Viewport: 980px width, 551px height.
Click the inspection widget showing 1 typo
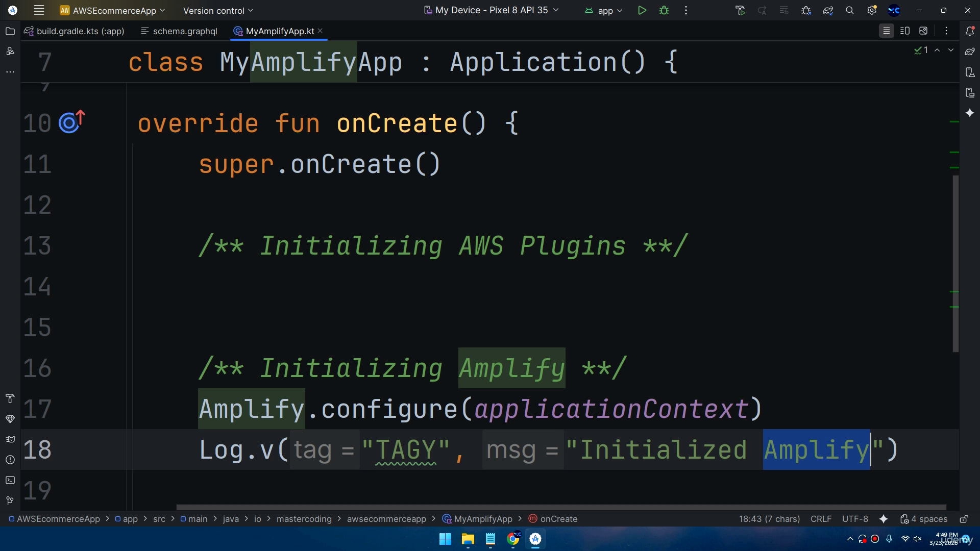tap(921, 50)
